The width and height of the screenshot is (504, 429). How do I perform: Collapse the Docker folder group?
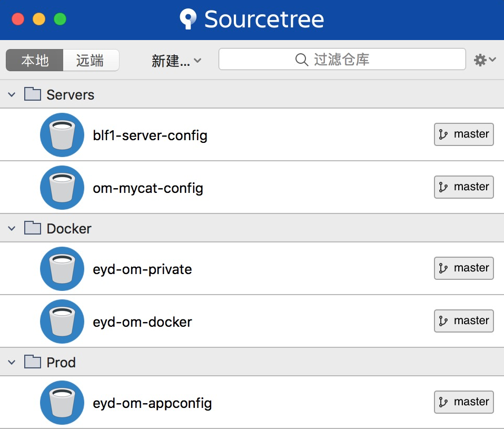click(x=12, y=228)
